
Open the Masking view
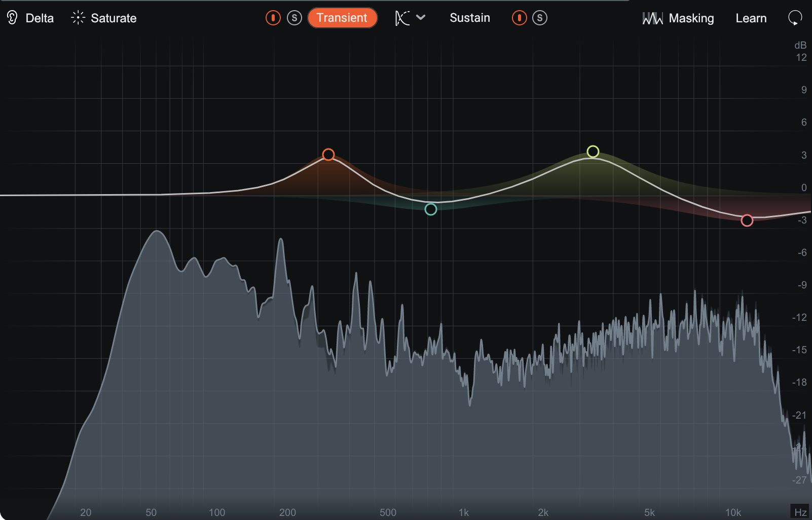click(691, 18)
